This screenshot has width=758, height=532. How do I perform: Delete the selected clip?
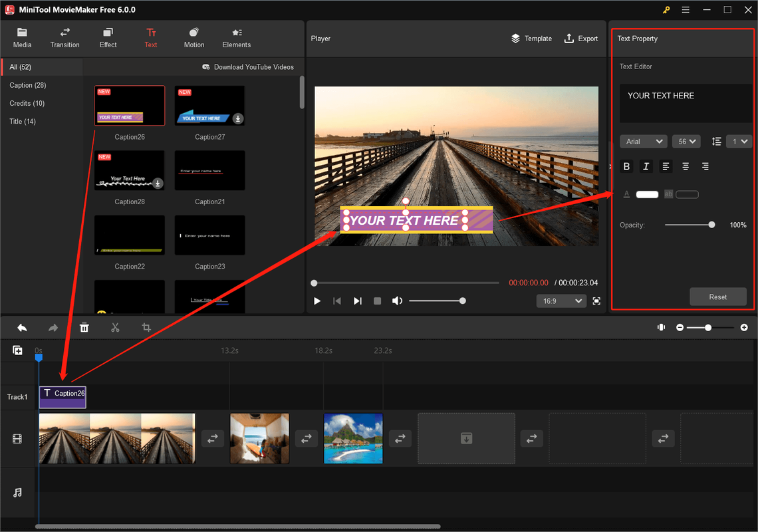pos(84,328)
